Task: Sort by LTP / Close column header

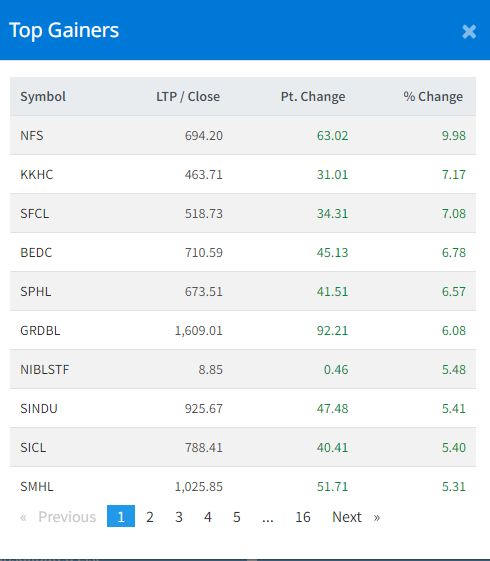Action: [x=188, y=97]
